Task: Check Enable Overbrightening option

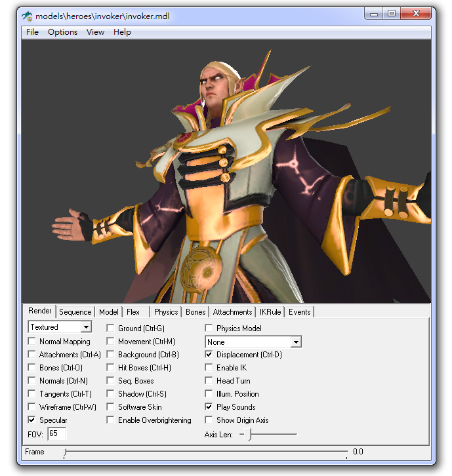Action: (110, 420)
